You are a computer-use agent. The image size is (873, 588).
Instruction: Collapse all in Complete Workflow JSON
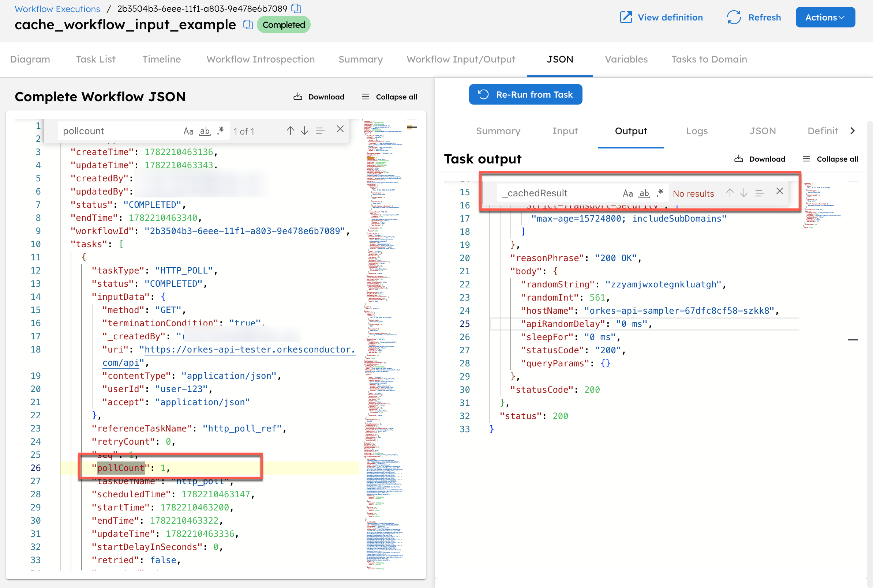[x=389, y=97]
